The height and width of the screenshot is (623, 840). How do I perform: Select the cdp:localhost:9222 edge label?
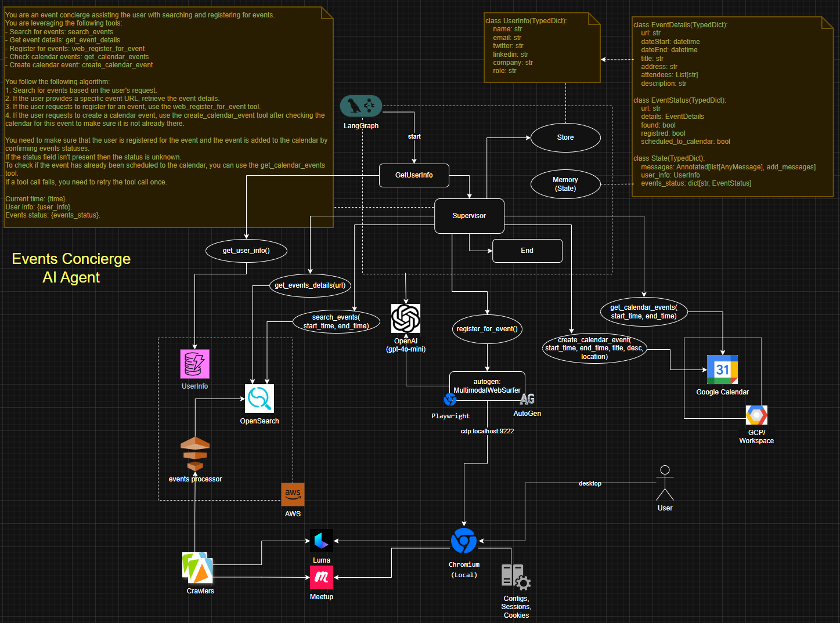pyautogui.click(x=487, y=431)
